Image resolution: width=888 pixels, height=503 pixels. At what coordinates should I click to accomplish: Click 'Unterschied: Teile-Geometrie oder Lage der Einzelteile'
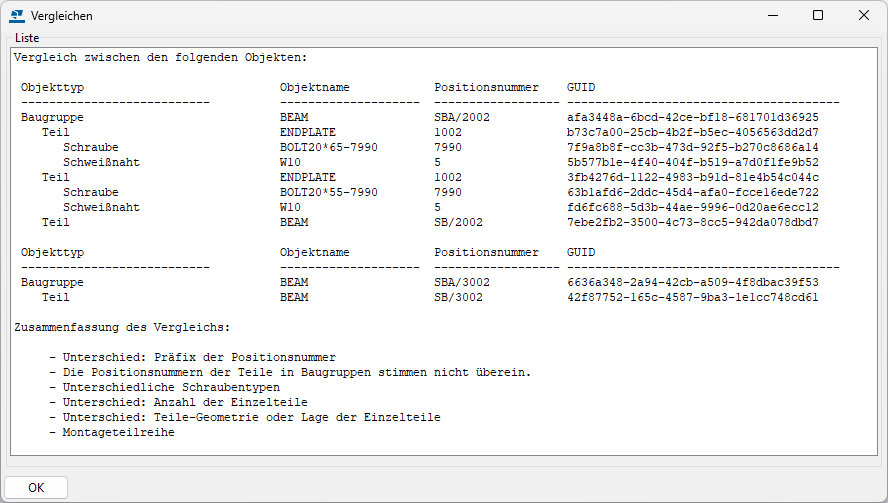pos(251,417)
